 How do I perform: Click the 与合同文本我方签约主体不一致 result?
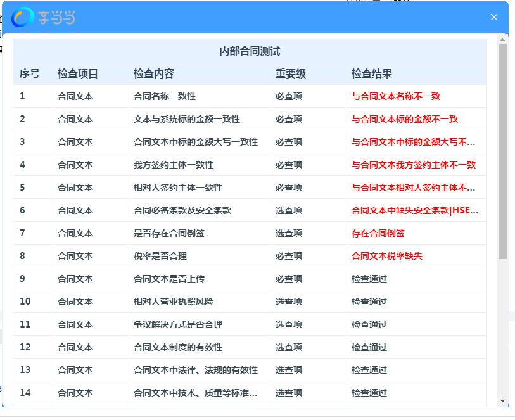pyautogui.click(x=414, y=165)
